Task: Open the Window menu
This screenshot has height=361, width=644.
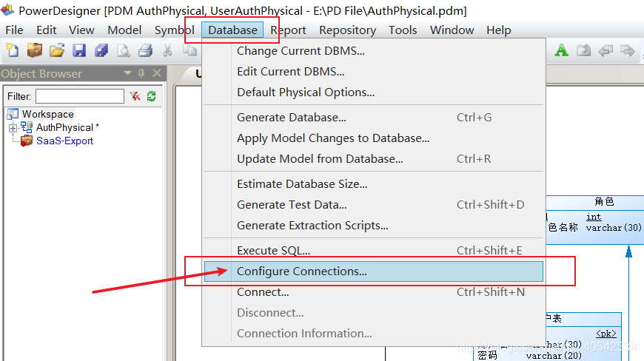Action: click(452, 30)
